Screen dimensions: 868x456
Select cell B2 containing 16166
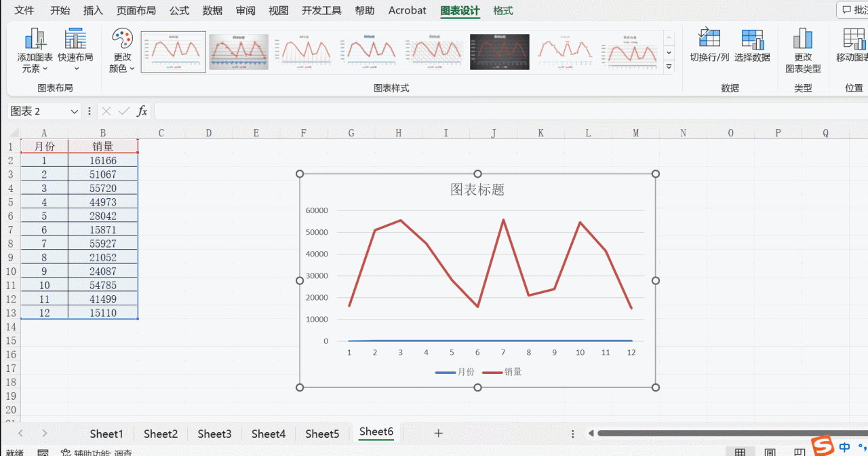click(x=102, y=161)
